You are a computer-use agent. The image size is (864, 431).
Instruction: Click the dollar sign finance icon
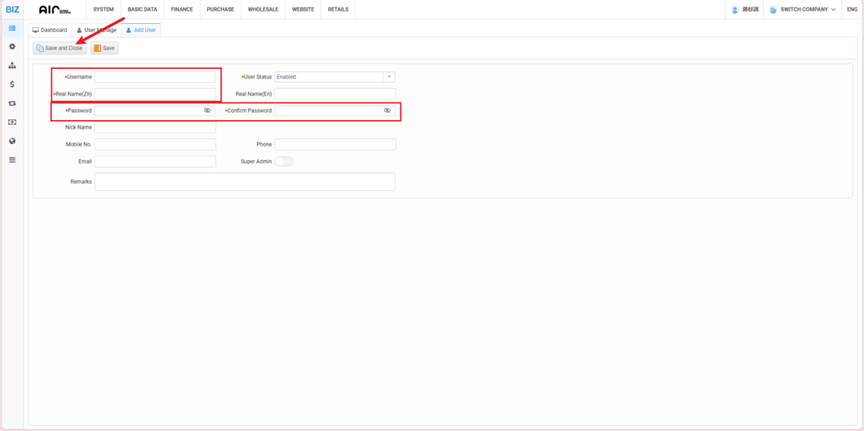click(x=12, y=85)
